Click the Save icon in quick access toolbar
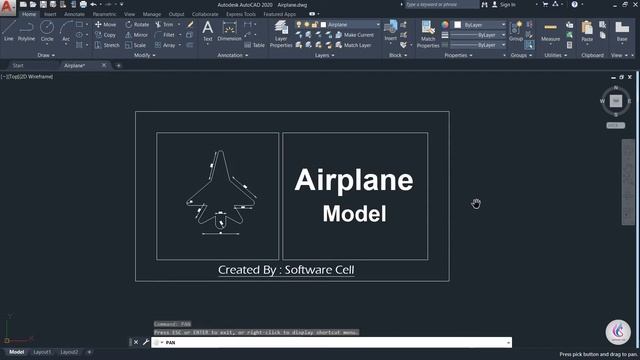The height and width of the screenshot is (360, 640). coord(43,4)
